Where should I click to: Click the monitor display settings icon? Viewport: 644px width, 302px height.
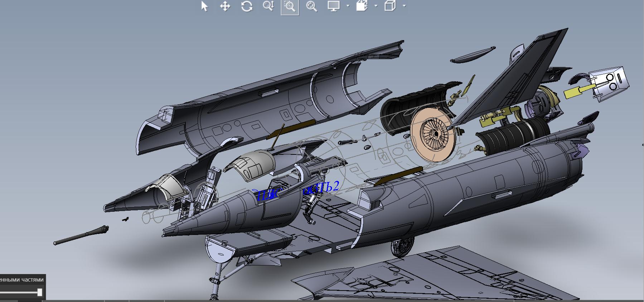[x=334, y=6]
